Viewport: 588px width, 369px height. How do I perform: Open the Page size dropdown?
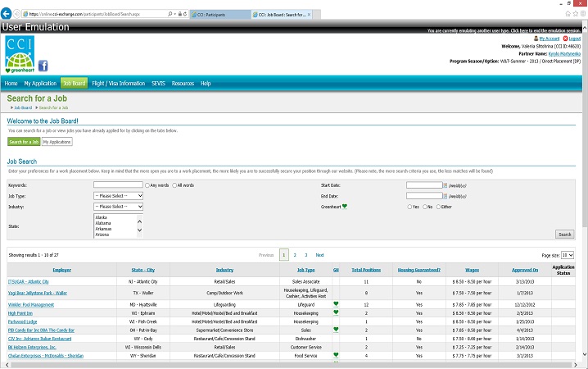[568, 255]
